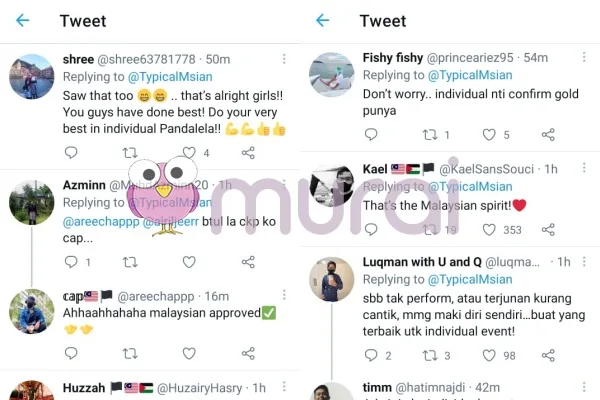
Task: Reply to Azminn's tweet with 1 comment
Action: coord(71,262)
